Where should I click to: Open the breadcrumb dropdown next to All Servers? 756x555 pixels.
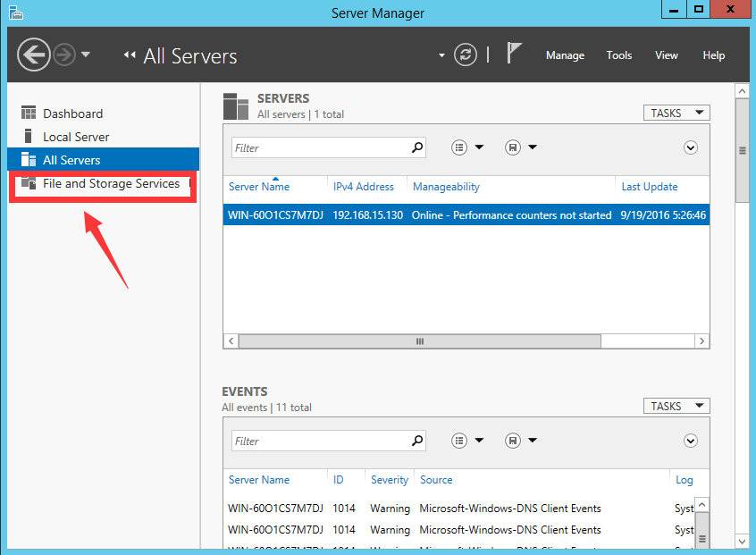tap(441, 55)
